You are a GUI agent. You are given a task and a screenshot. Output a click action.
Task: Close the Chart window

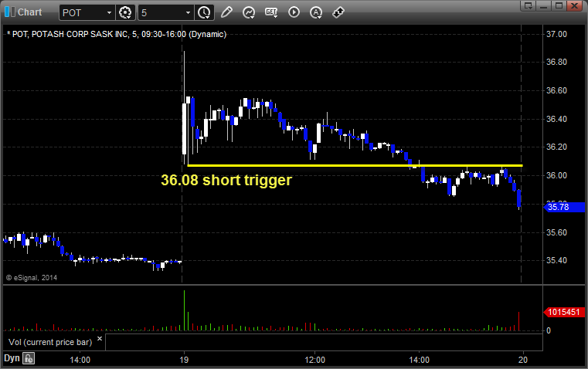pyautogui.click(x=574, y=5)
